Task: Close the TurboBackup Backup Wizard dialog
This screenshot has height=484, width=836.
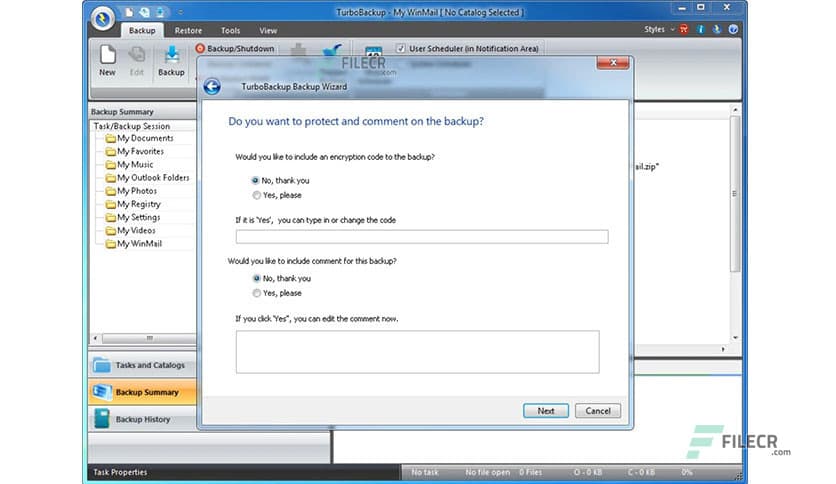Action: (613, 63)
